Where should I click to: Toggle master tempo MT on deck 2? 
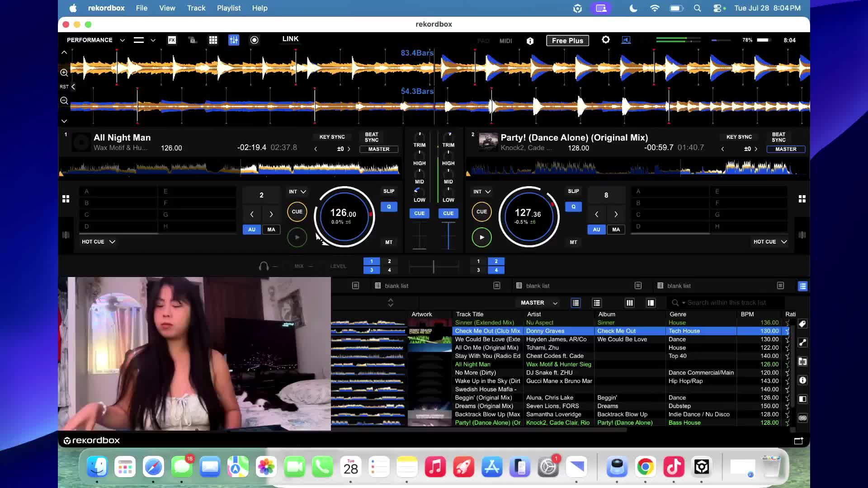click(573, 243)
